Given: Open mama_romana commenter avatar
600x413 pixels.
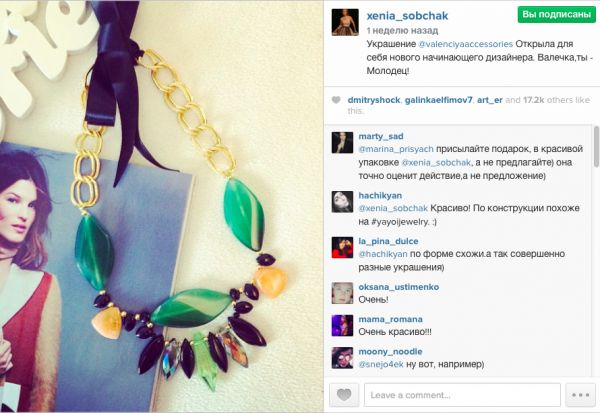Looking at the screenshot, I should tap(342, 325).
